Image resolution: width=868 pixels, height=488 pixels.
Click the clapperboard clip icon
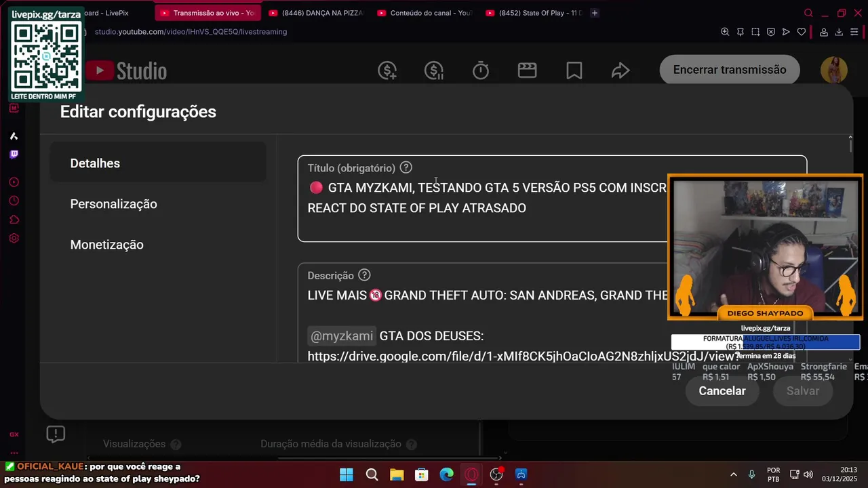pyautogui.click(x=527, y=70)
